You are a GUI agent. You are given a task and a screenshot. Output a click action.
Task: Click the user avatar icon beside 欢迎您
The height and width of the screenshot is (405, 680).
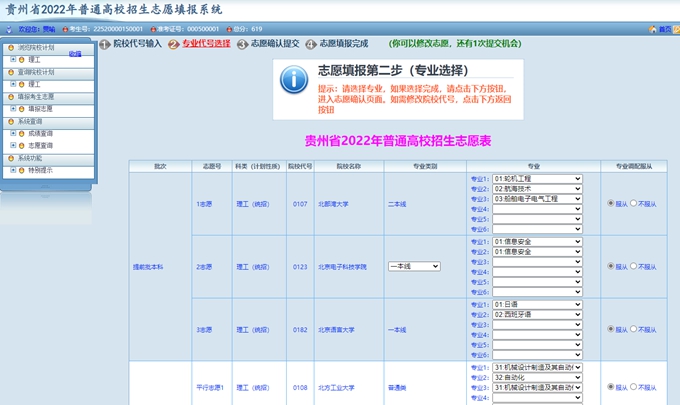(9, 29)
